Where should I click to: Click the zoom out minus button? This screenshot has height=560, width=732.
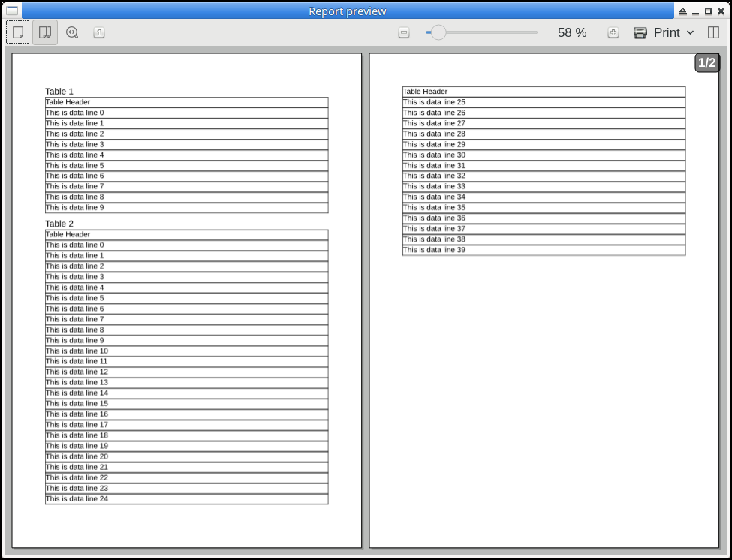(x=404, y=33)
